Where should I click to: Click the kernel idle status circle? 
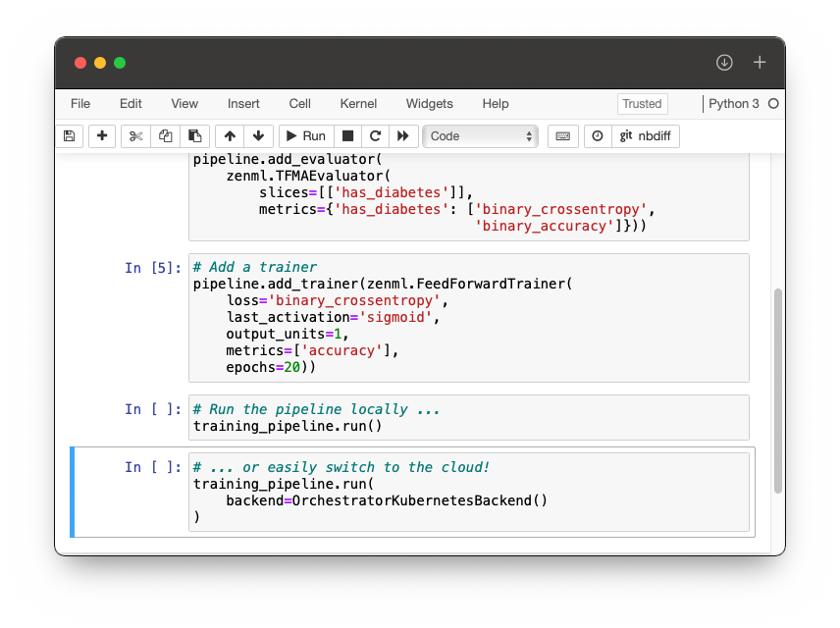coord(773,104)
